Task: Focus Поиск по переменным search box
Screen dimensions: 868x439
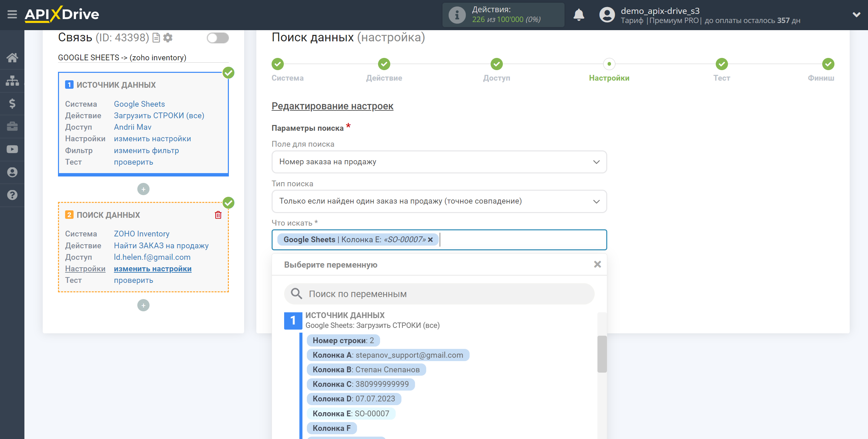Action: click(439, 294)
